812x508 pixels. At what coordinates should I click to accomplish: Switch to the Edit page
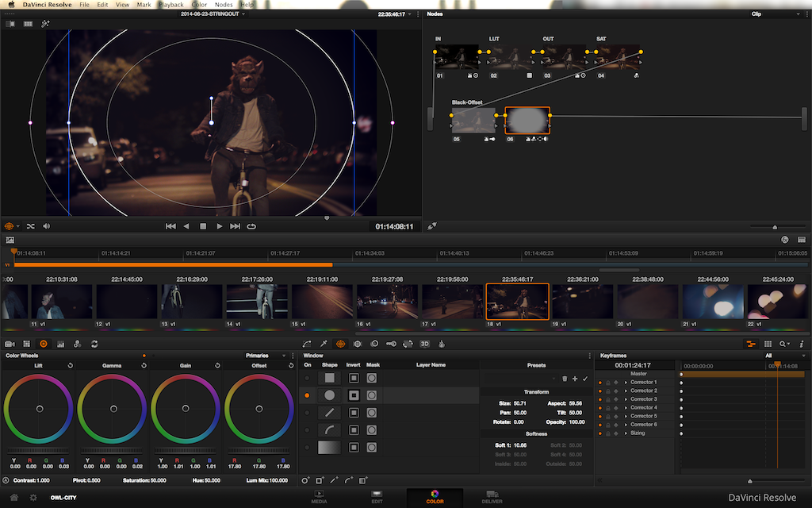tap(377, 497)
